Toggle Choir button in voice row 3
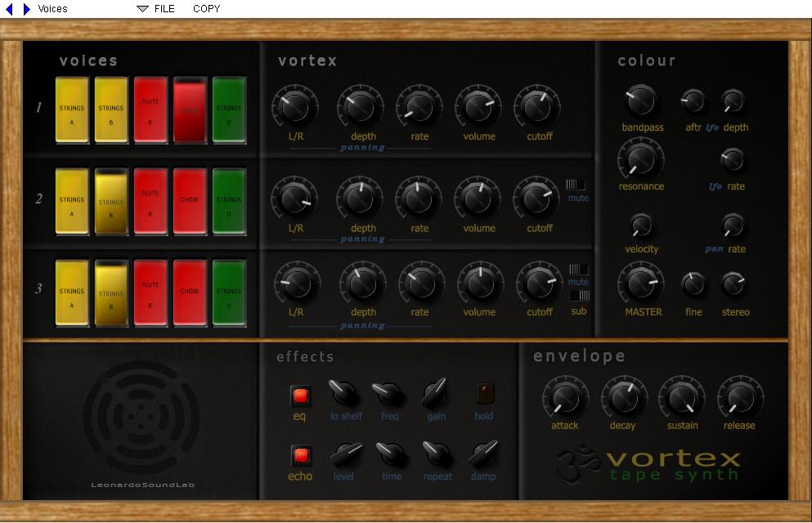 coord(190,293)
